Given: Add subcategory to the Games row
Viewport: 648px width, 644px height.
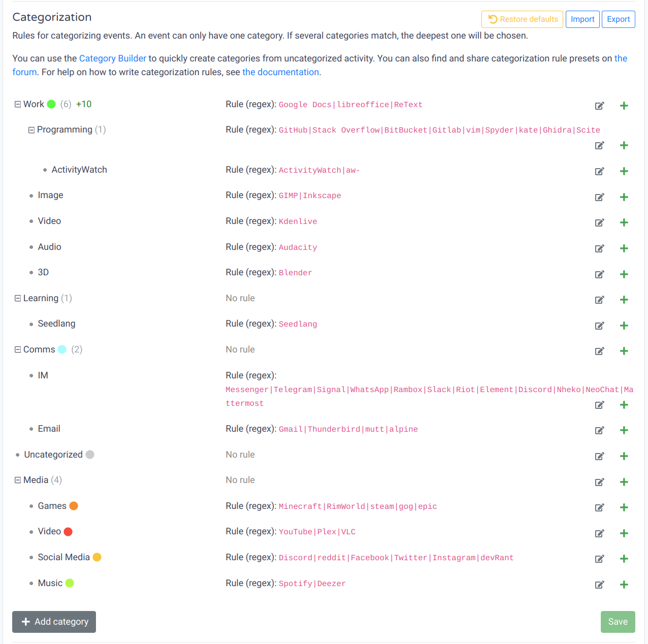Looking at the screenshot, I should pyautogui.click(x=624, y=507).
